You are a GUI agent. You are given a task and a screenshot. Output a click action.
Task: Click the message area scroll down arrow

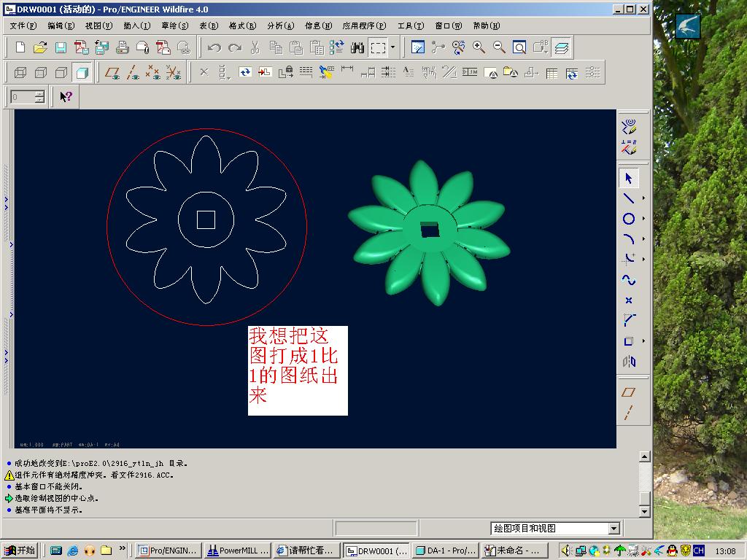644,511
